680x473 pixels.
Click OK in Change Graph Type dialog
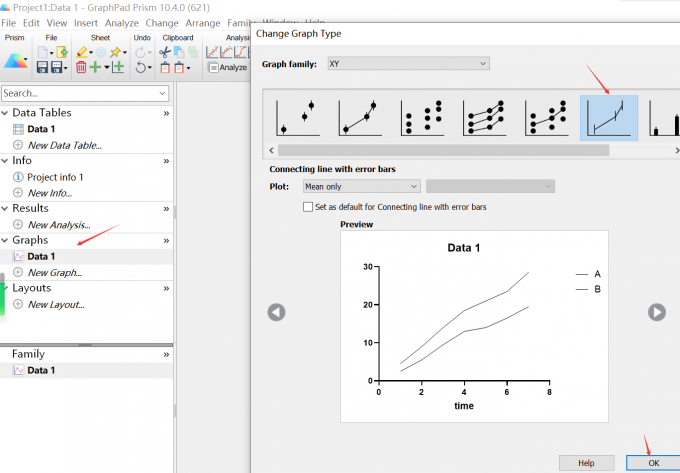click(x=653, y=463)
